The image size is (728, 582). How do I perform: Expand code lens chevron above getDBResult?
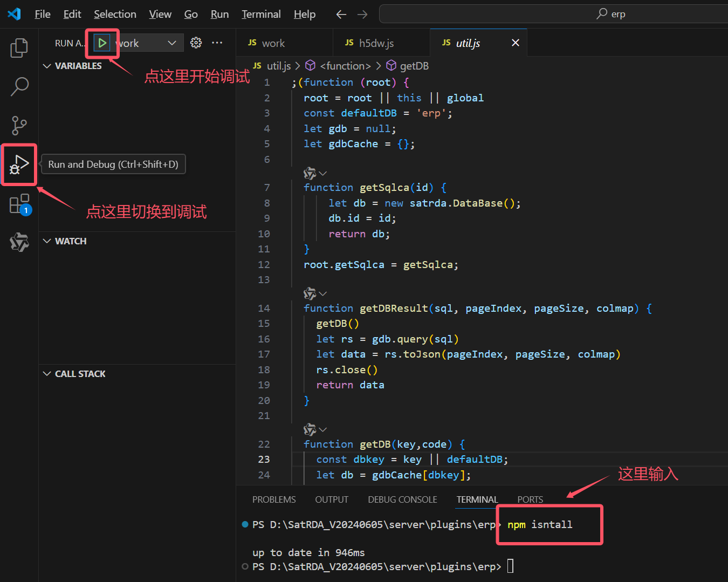click(323, 294)
